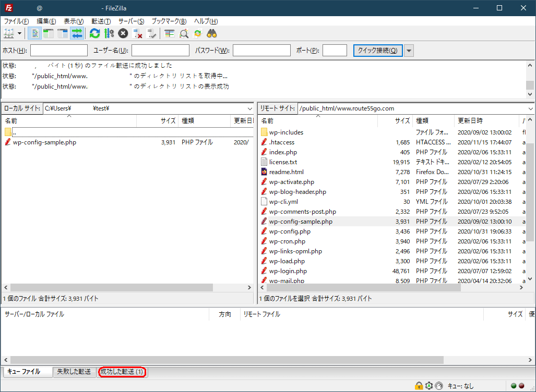Focus the ホスト(H) input field
This screenshot has height=392, width=536.
point(59,51)
